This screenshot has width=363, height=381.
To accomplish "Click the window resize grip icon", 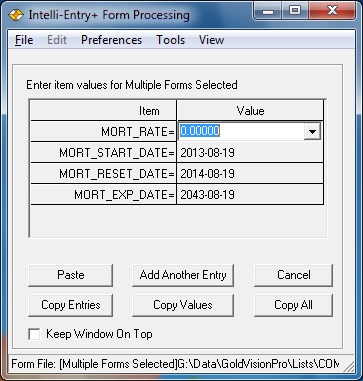I will coord(348,367).
